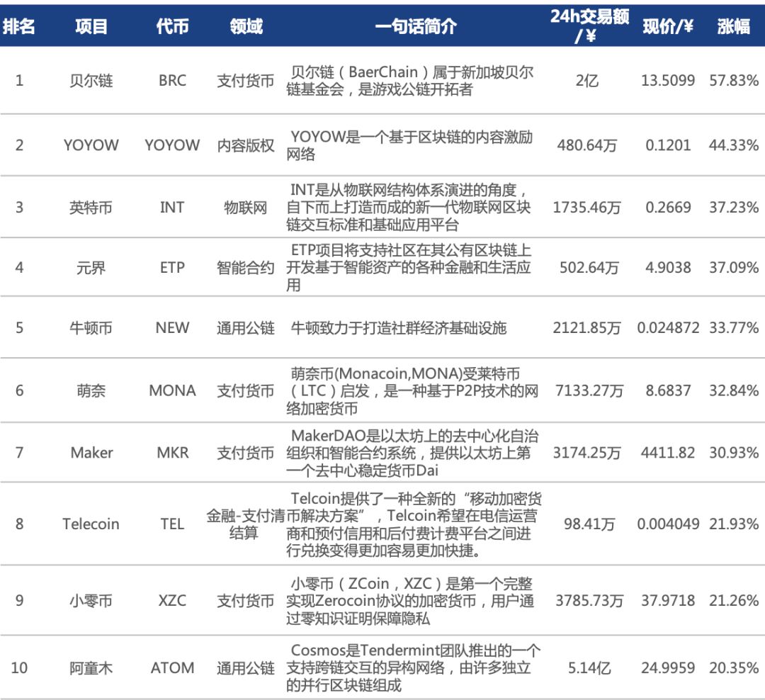Image resolution: width=765 pixels, height=700 pixels.
Task: Click the 牛顿致力于打造社群经济基础设施 description
Action: point(399,327)
